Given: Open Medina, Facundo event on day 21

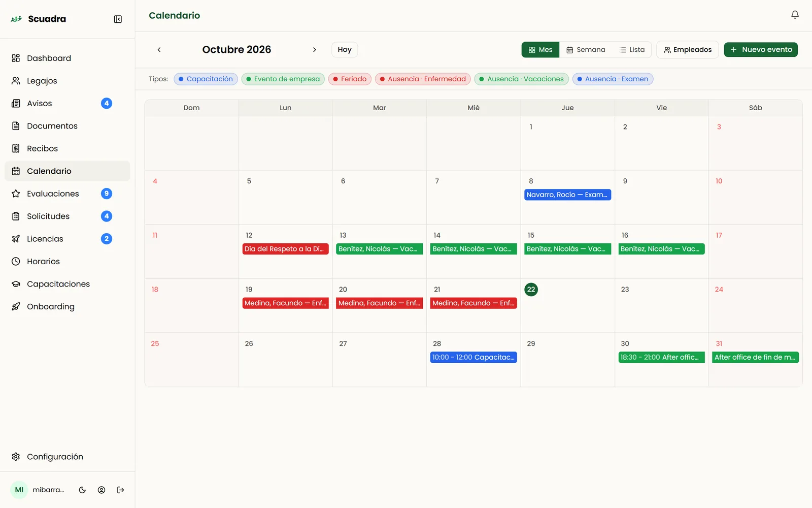Looking at the screenshot, I should [473, 303].
